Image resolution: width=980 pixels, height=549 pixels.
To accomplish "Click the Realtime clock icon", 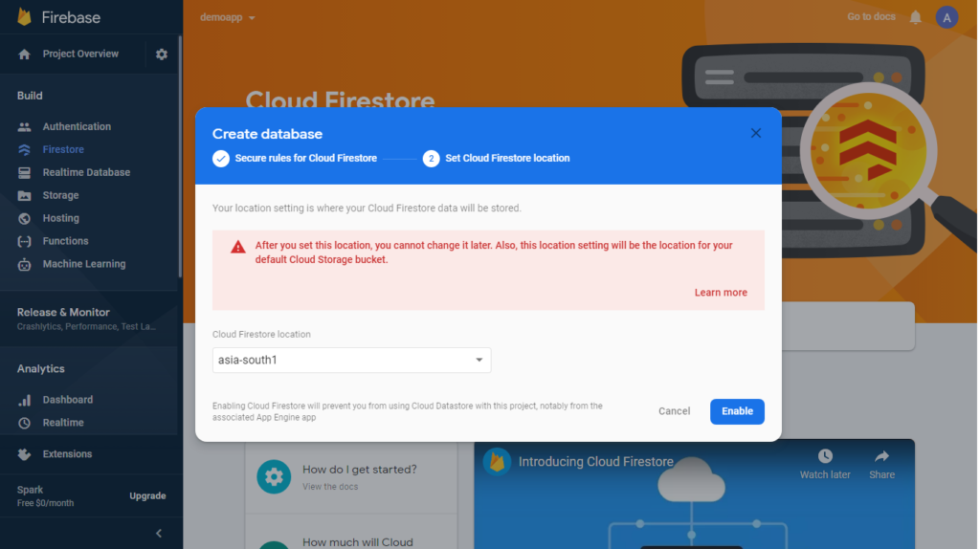I will 24,423.
